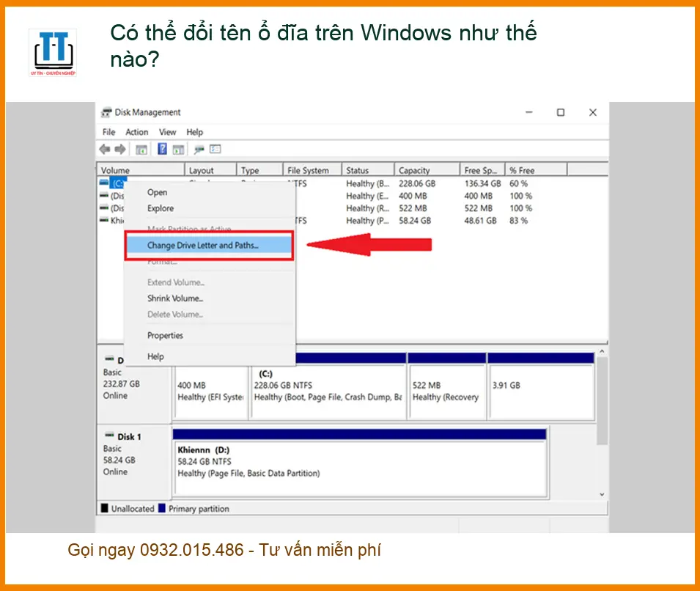Image resolution: width=700 pixels, height=591 pixels.
Task: Click the disk pane vertical scrollbar thumb
Action: click(x=603, y=400)
